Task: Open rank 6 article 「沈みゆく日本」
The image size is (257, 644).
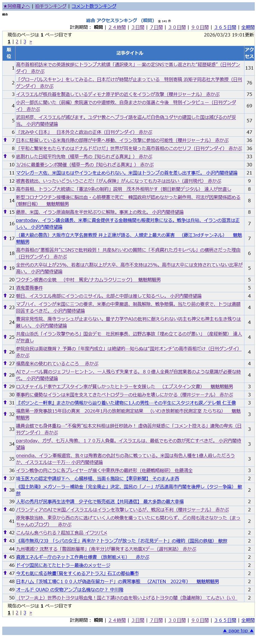Action: (x=84, y=132)
